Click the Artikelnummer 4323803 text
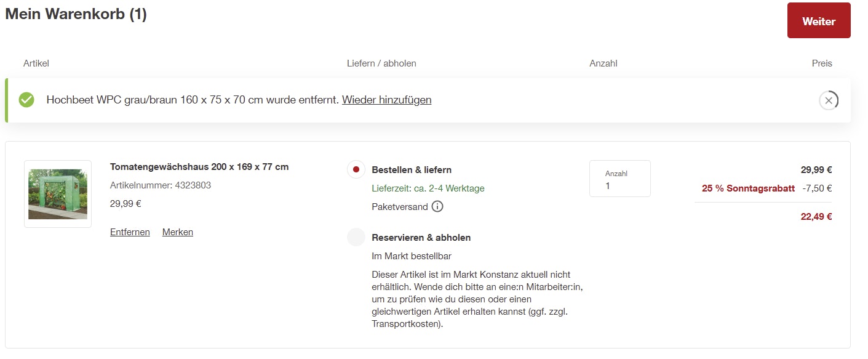Viewport: 868px width, 359px height. (161, 185)
